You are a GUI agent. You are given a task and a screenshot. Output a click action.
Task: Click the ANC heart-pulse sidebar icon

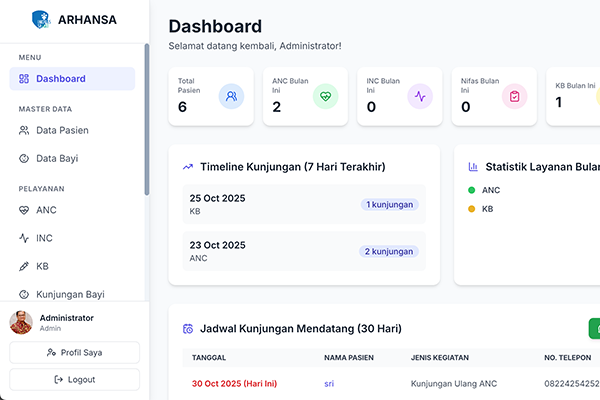(24, 210)
